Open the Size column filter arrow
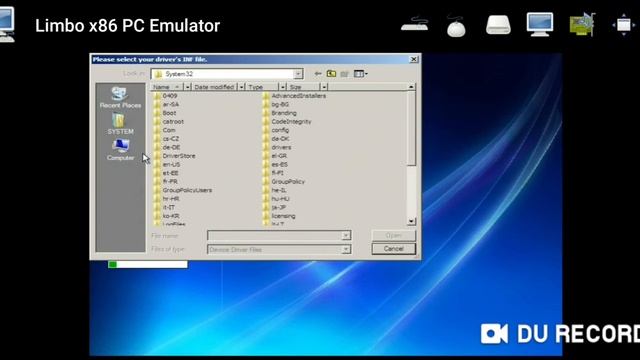The width and height of the screenshot is (640, 360). [324, 87]
